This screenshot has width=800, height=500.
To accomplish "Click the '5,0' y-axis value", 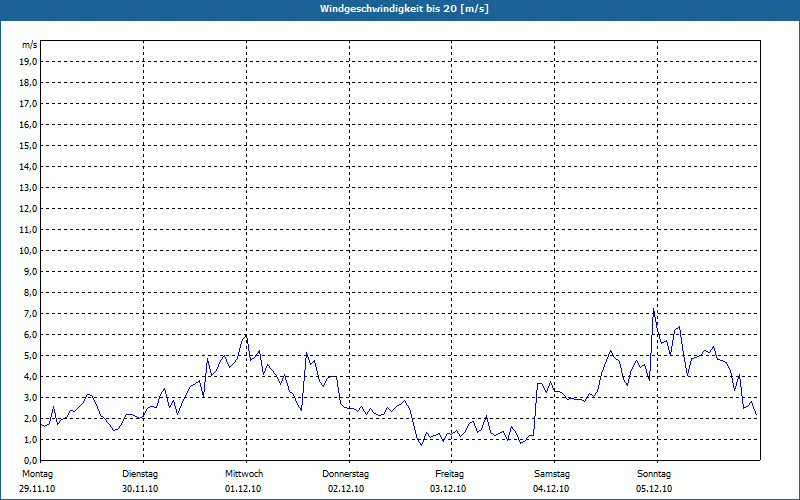I will pos(30,356).
